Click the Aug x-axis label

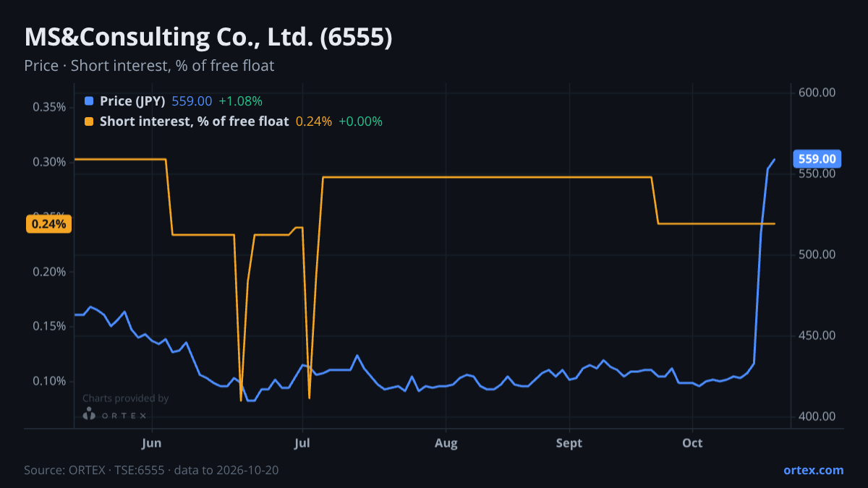pyautogui.click(x=446, y=443)
